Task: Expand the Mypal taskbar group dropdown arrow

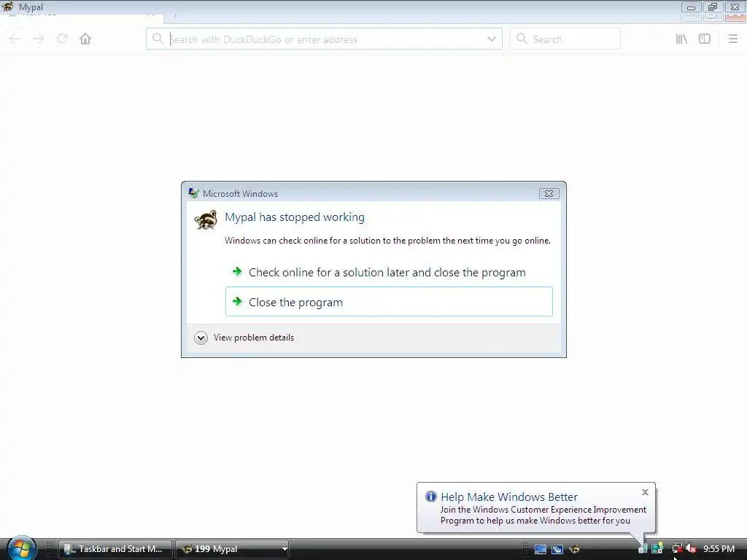Action: (285, 549)
